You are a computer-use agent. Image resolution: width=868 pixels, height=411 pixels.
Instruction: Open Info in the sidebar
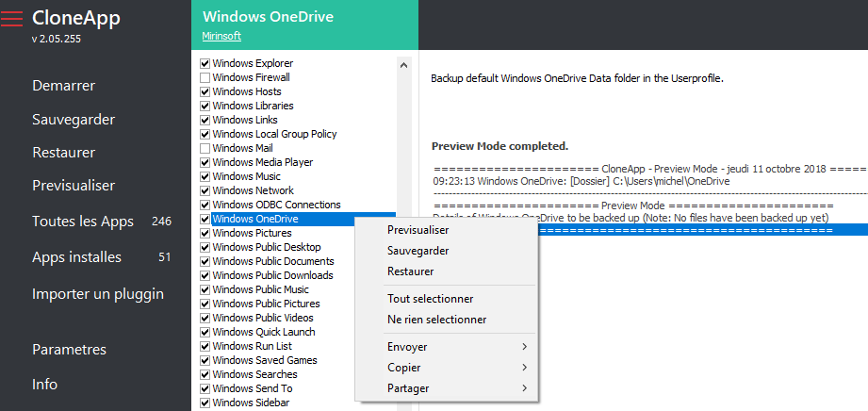pos(45,384)
